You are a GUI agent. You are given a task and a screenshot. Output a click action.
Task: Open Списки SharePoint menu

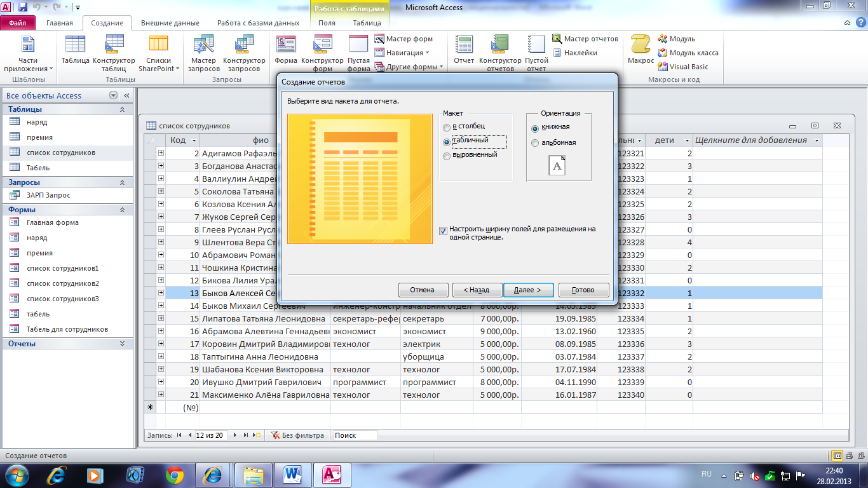coord(158,53)
